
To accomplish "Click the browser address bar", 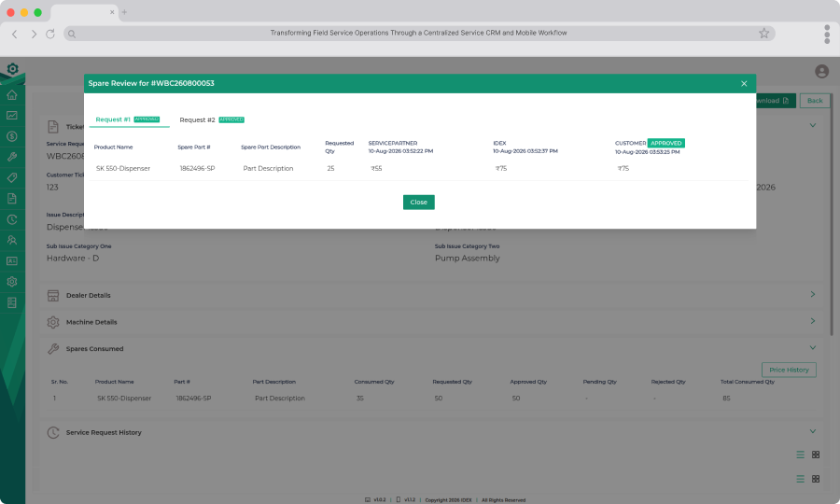I will point(418,34).
